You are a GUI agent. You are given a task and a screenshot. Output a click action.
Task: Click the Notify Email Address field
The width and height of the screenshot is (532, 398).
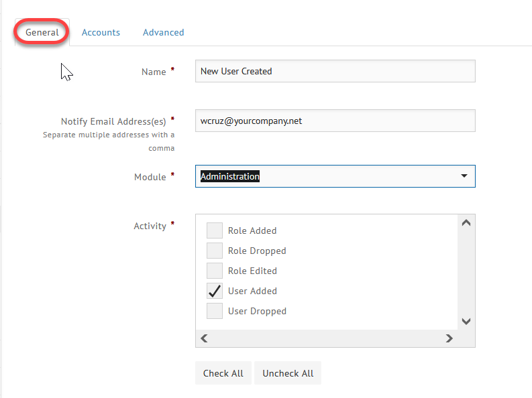point(335,121)
